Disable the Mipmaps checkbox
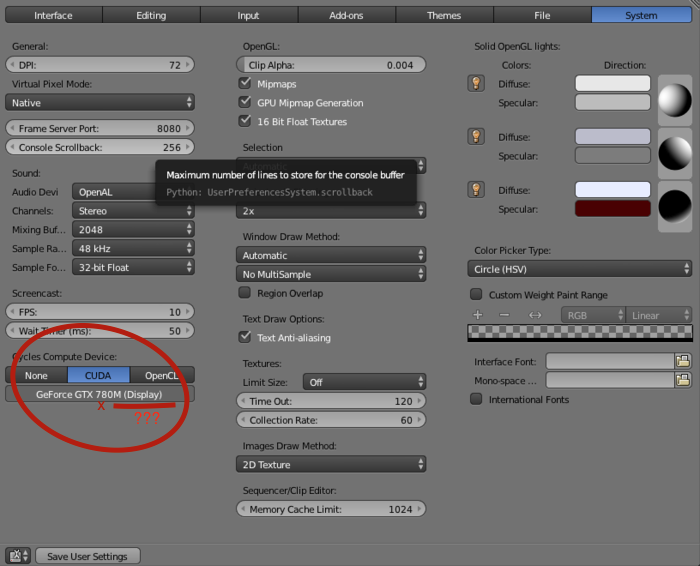Screen dimensions: 700x566 [245, 83]
